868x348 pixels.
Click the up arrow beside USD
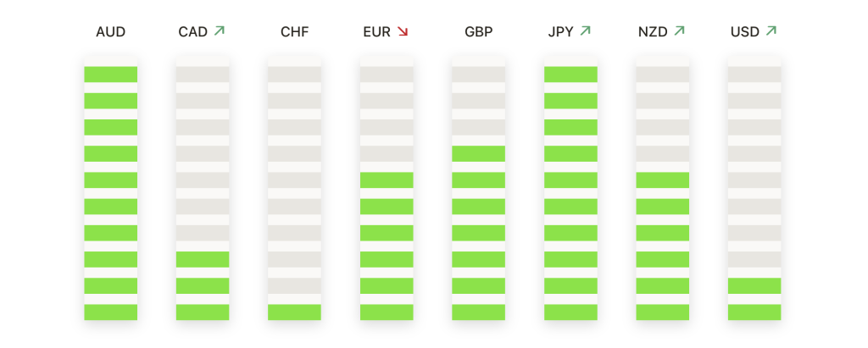pos(771,31)
